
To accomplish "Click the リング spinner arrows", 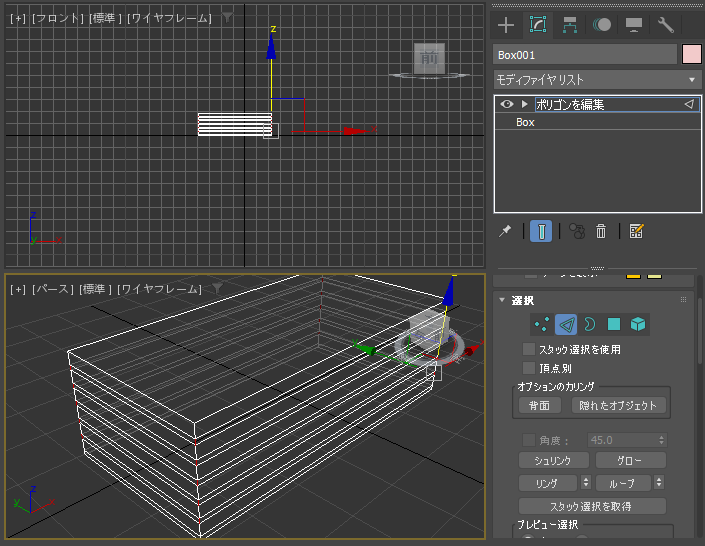I will pos(586,483).
